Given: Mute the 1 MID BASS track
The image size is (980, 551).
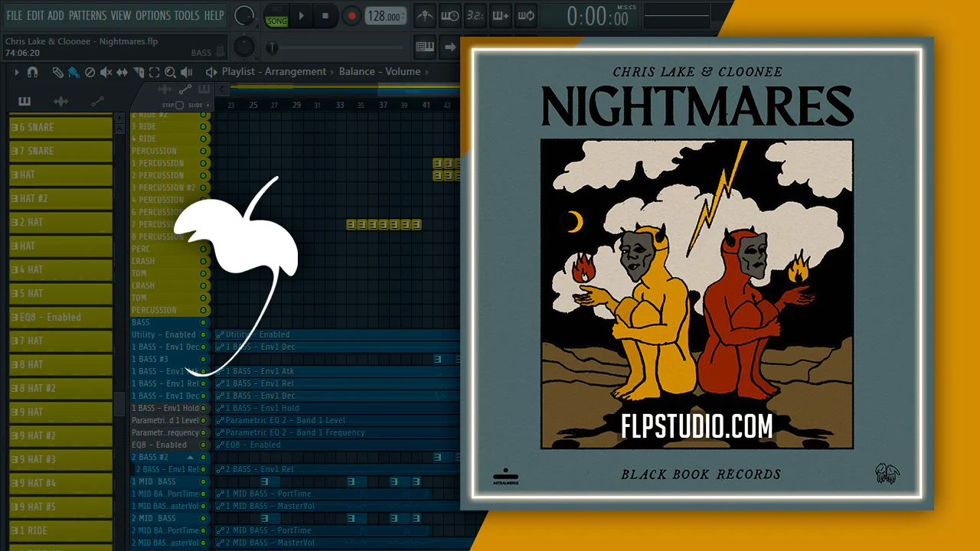Looking at the screenshot, I should coord(203,481).
